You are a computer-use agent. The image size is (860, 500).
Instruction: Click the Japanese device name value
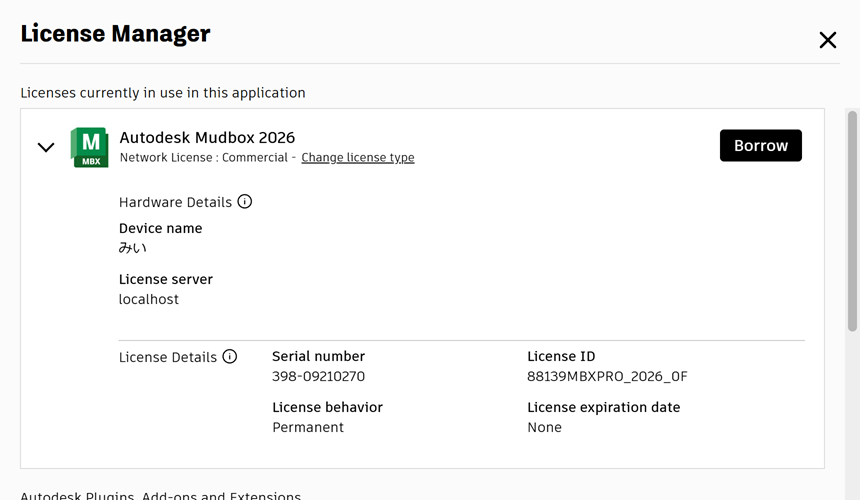[133, 248]
